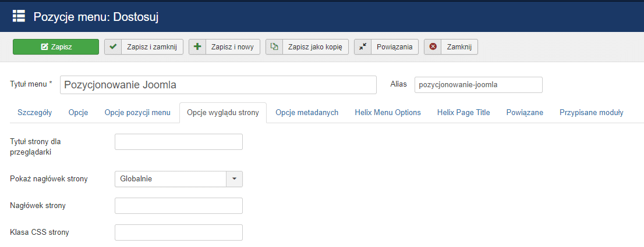
Task: Click the checkmark icon for Zapisz i zamknij
Action: (113, 46)
